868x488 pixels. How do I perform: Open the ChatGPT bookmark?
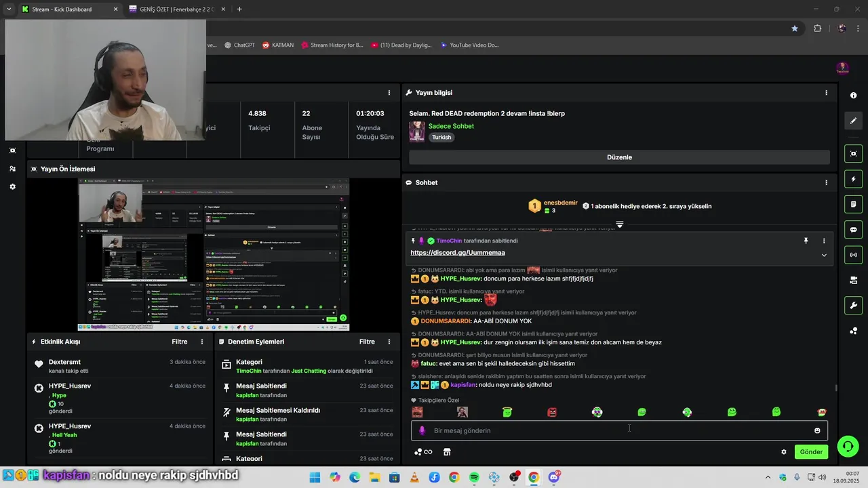point(239,45)
